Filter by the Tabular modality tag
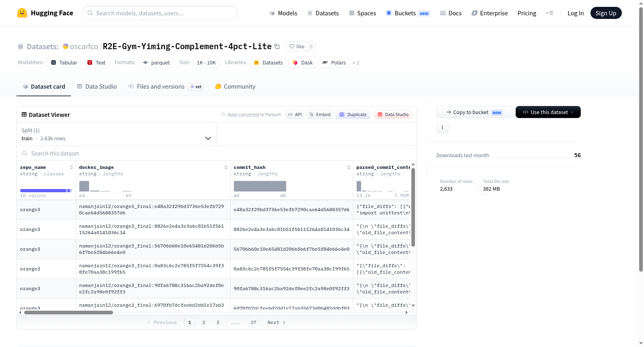 point(64,62)
